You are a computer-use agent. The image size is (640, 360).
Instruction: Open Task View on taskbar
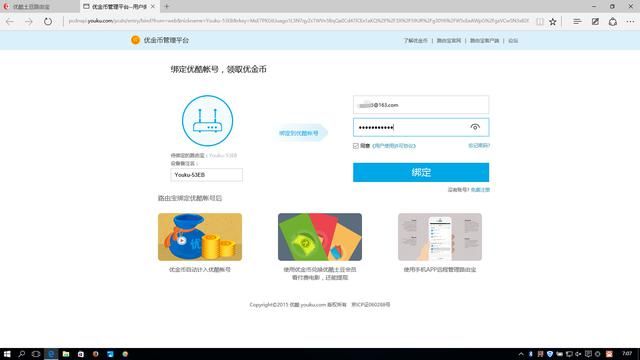point(36,354)
